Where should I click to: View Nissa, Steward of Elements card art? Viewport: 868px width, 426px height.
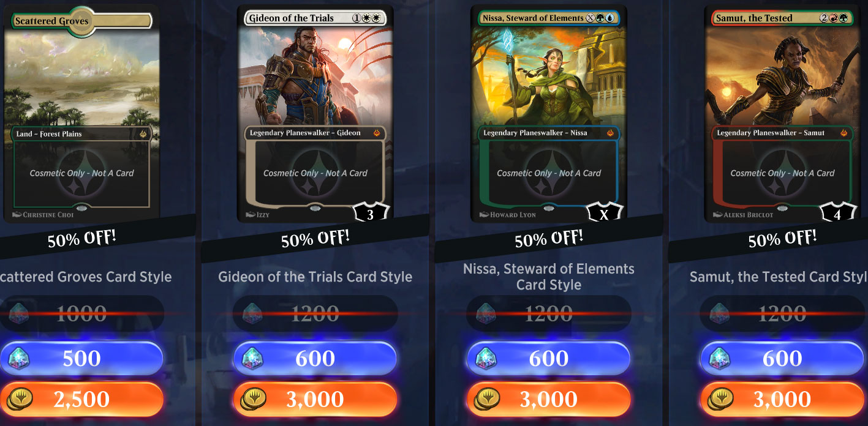[549, 114]
